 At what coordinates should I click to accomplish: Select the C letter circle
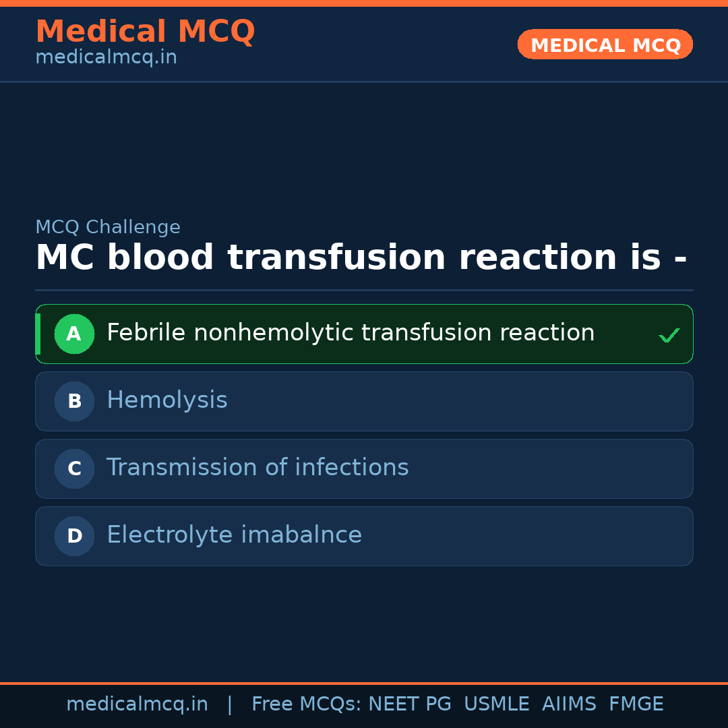tap(74, 468)
